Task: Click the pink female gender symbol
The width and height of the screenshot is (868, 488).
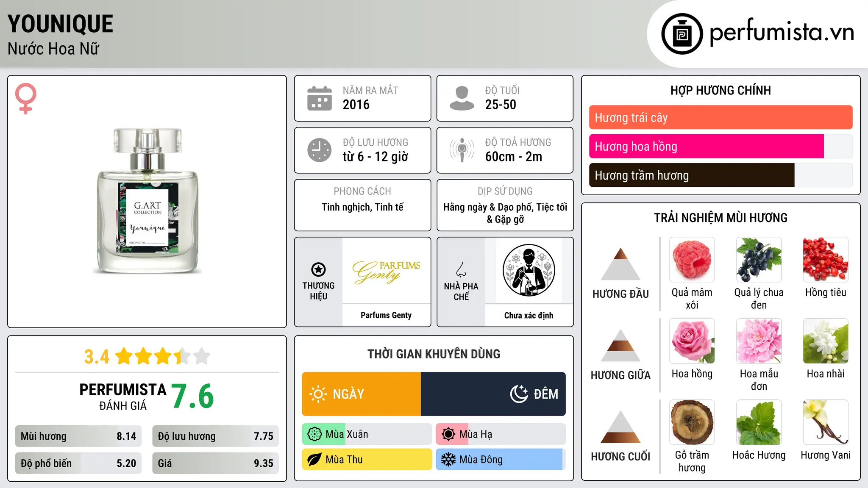Action: pos(25,99)
